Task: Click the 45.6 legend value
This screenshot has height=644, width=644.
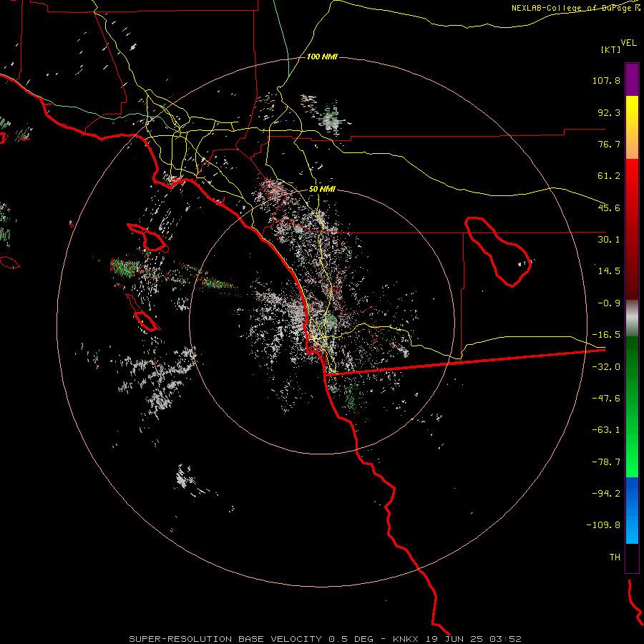Action: pyautogui.click(x=609, y=208)
